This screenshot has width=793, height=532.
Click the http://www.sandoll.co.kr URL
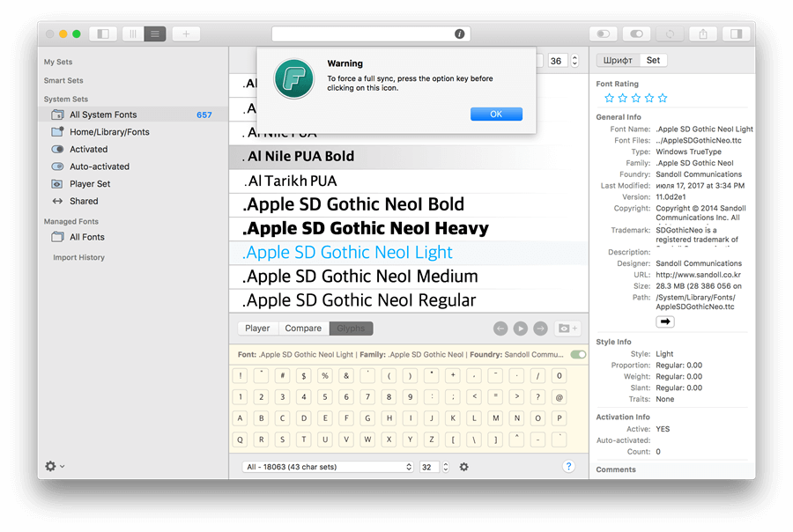coord(699,275)
